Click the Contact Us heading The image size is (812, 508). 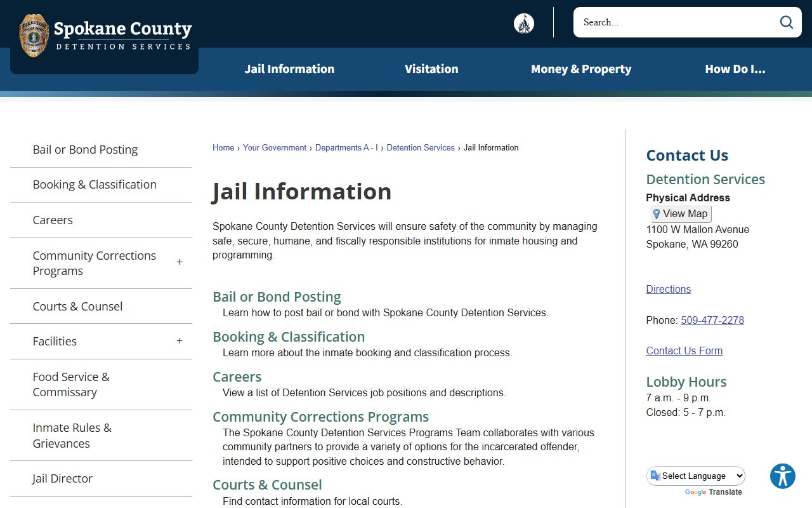tap(687, 156)
